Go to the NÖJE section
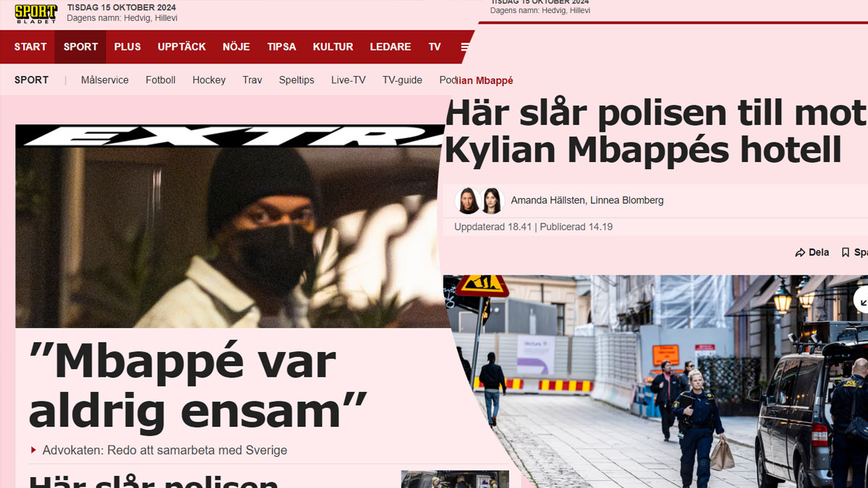 click(x=237, y=47)
